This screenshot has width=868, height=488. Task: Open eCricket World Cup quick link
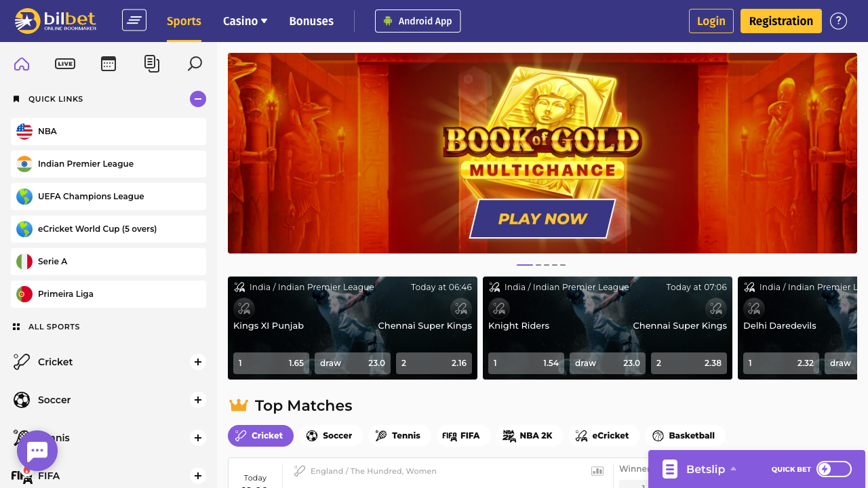coord(108,229)
